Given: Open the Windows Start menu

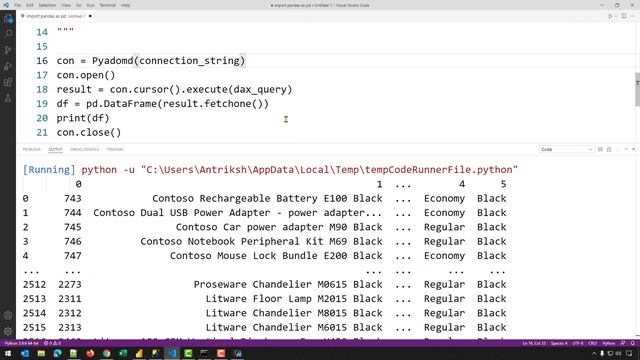Looking at the screenshot, I should (x=8, y=353).
